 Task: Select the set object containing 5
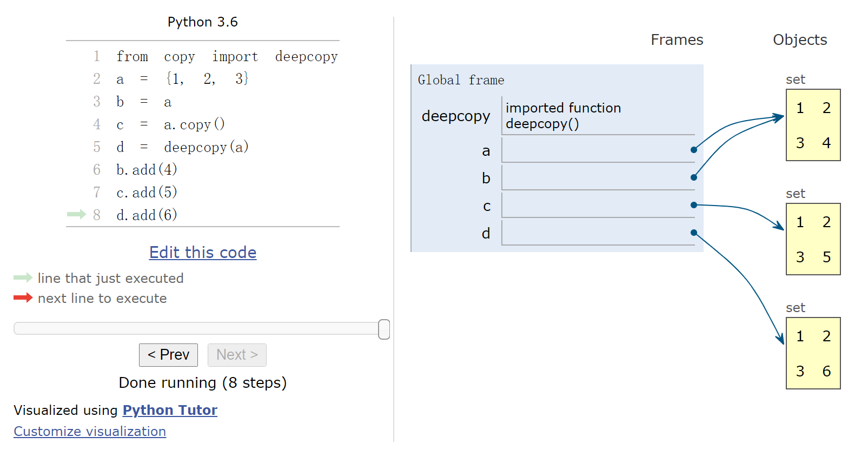pos(813,239)
